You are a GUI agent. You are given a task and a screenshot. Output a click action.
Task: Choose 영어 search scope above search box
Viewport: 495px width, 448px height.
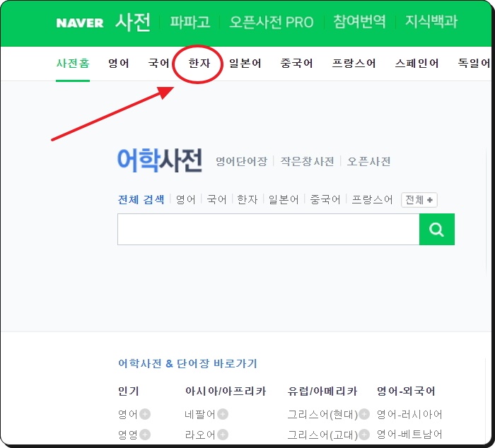[185, 200]
